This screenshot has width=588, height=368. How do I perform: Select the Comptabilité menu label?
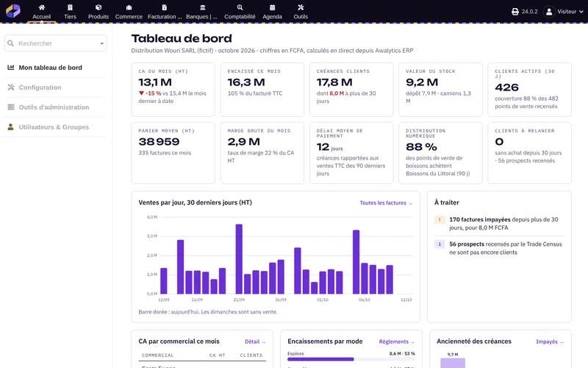240,16
